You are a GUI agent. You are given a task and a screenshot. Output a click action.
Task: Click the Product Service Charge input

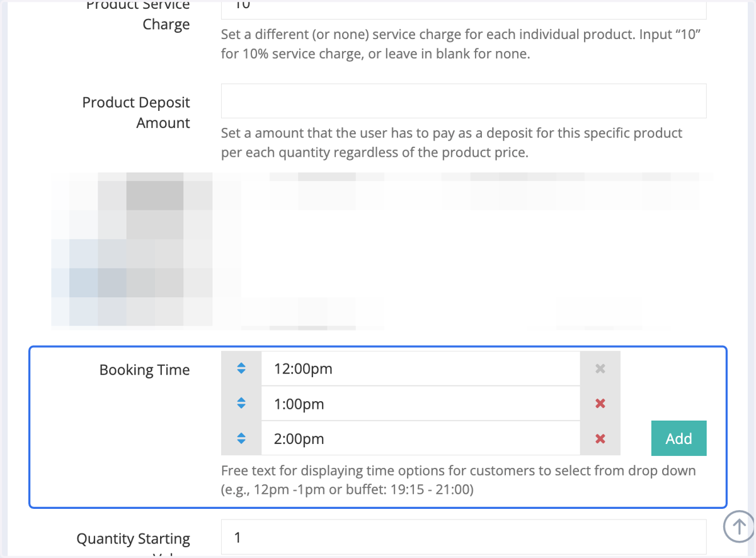464,9
